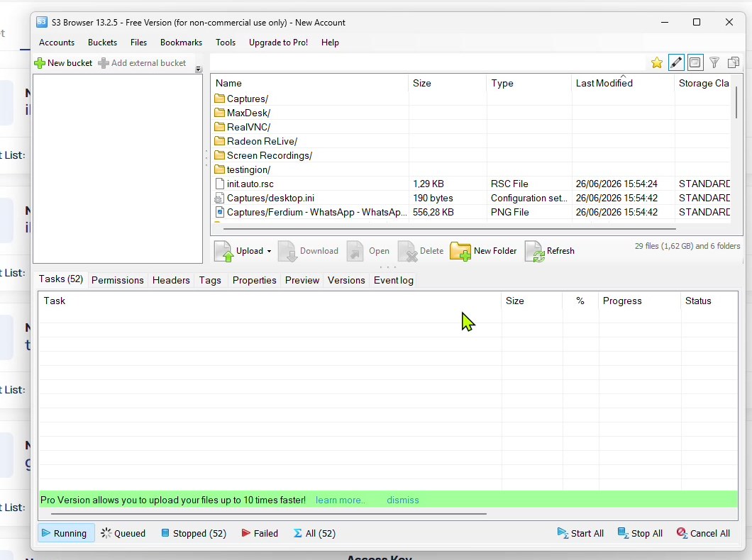
Task: Toggle the preview pane icon in toolbar
Action: (x=695, y=63)
